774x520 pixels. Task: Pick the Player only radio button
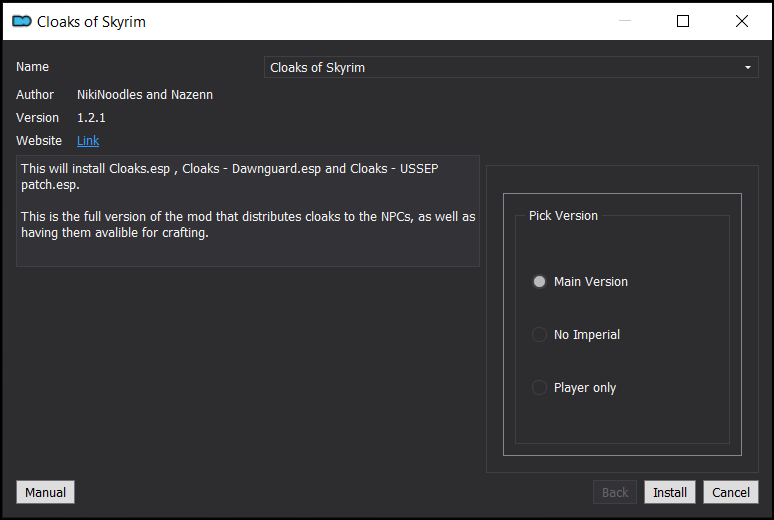point(540,388)
